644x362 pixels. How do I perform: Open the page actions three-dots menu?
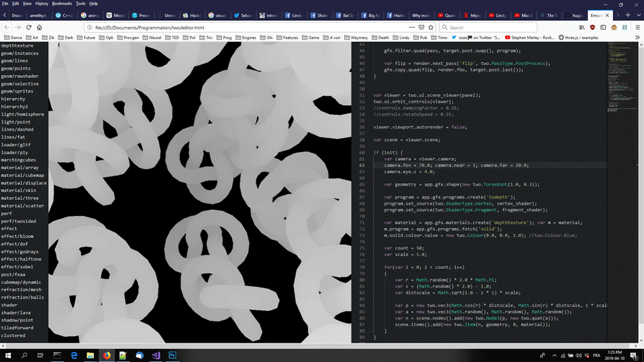pos(411,27)
